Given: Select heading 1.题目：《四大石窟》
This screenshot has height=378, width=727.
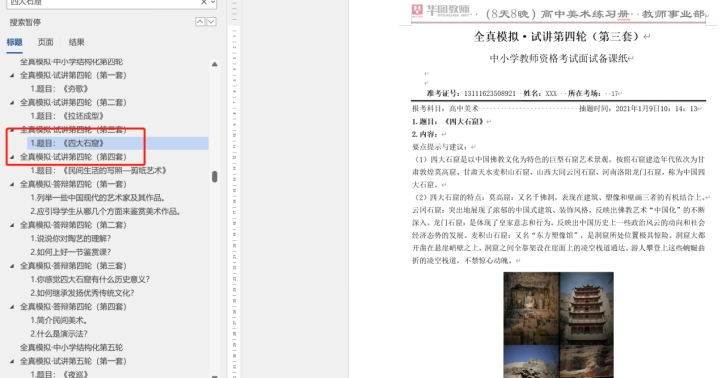Looking at the screenshot, I should pyautogui.click(x=67, y=143).
